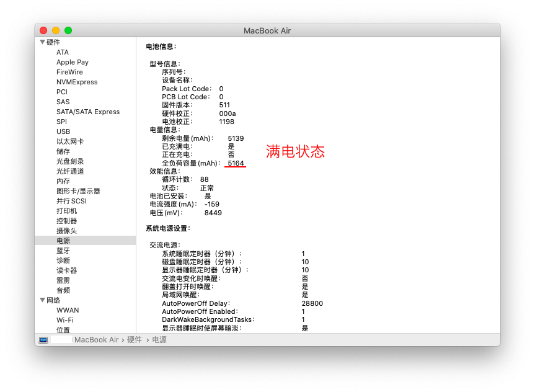Click the 系统电源设置 heading

click(x=168, y=228)
